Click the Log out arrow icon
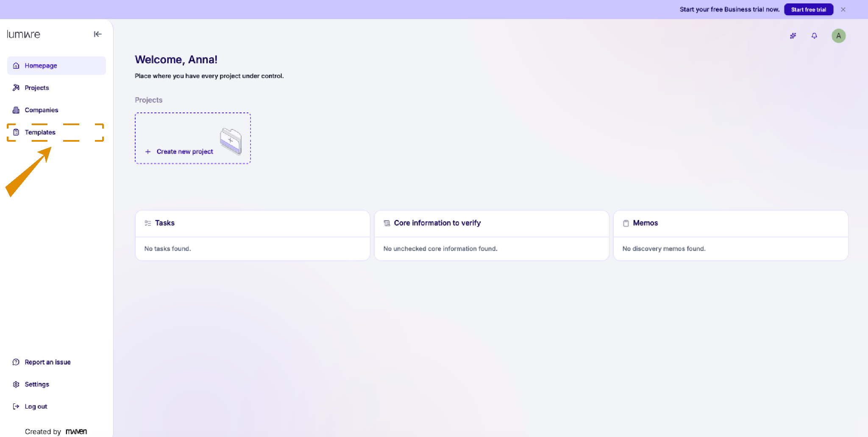This screenshot has width=868, height=437. (16, 406)
